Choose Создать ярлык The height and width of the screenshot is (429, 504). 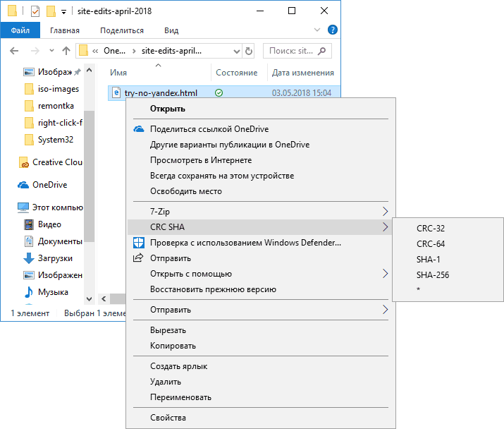261,366
